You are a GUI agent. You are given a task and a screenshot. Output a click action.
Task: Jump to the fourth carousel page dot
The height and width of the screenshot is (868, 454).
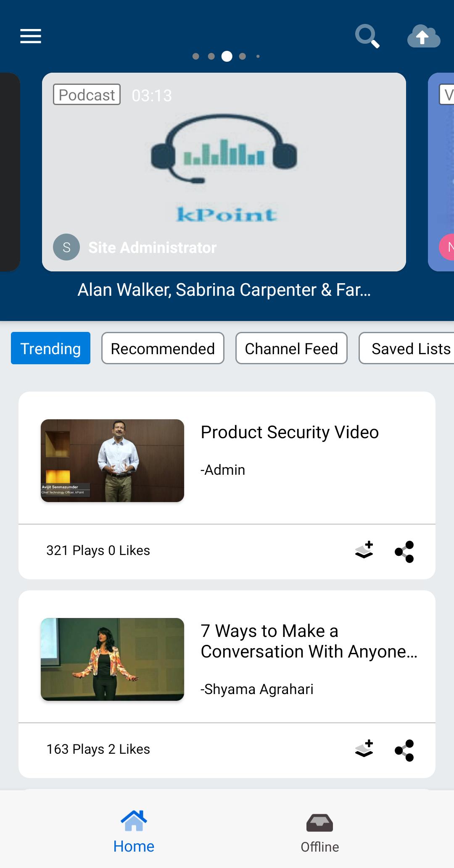coord(242,56)
